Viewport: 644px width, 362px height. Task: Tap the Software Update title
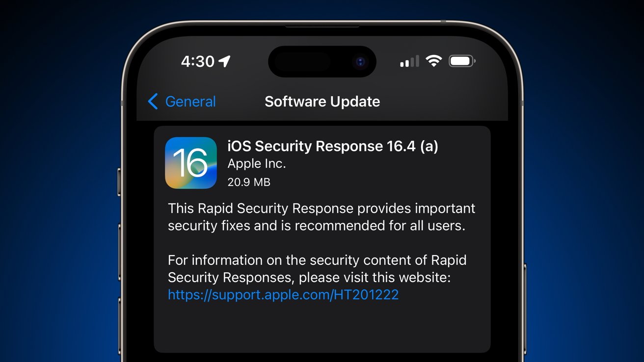coord(322,102)
